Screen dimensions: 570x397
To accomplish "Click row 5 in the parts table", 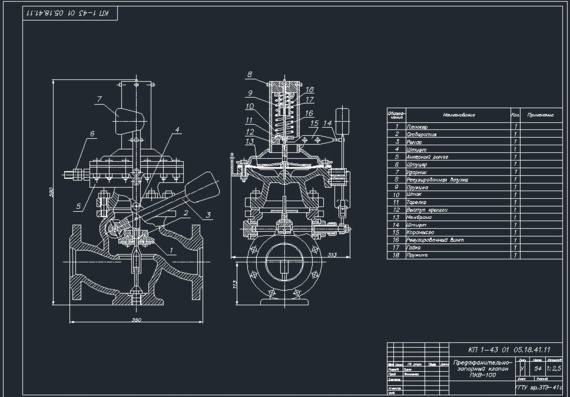I will 474,157.
